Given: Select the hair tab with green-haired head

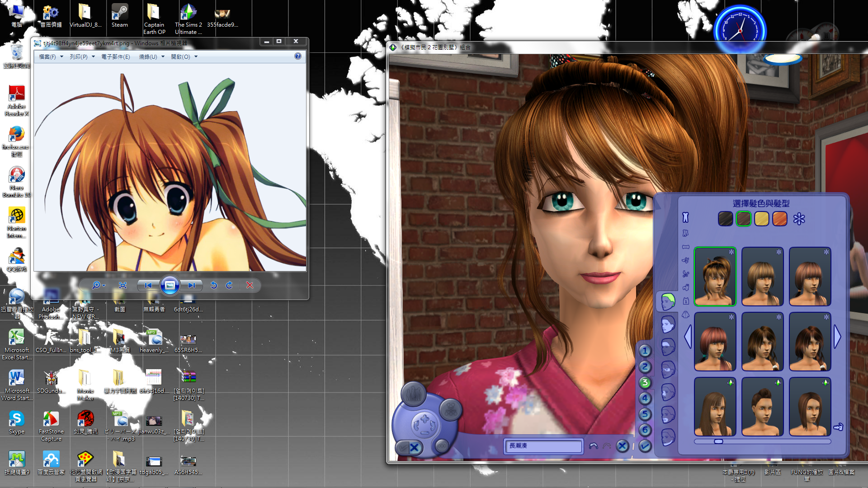Looking at the screenshot, I should [667, 301].
